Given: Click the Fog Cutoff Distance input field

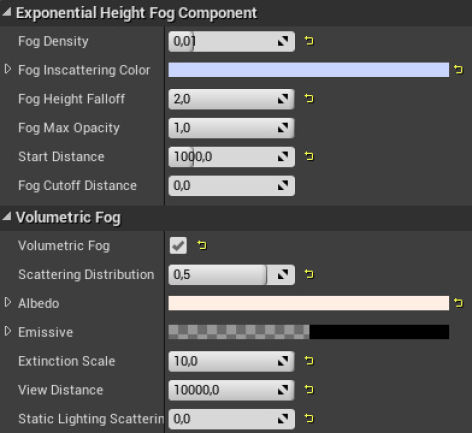Looking at the screenshot, I should pyautogui.click(x=231, y=186).
